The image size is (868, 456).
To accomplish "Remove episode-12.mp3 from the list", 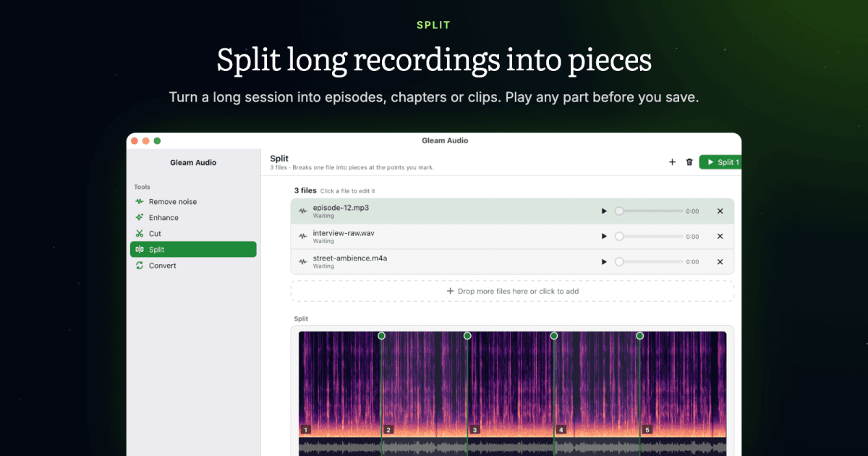I will coord(720,211).
